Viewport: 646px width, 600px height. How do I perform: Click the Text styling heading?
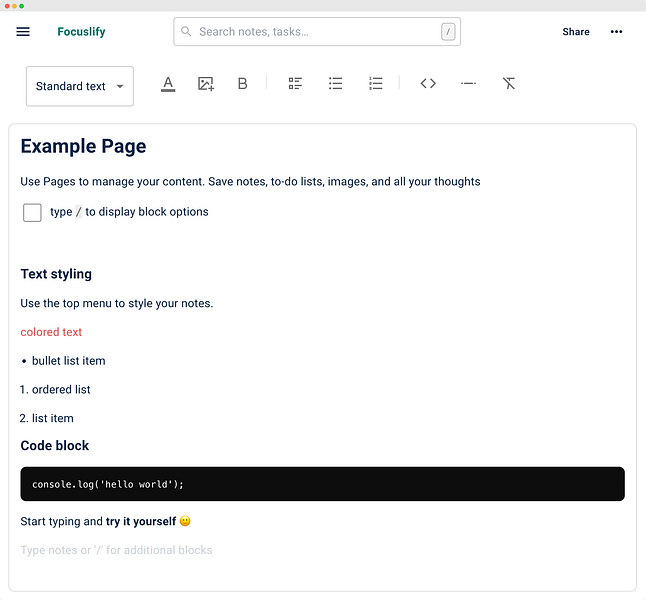[x=56, y=274]
